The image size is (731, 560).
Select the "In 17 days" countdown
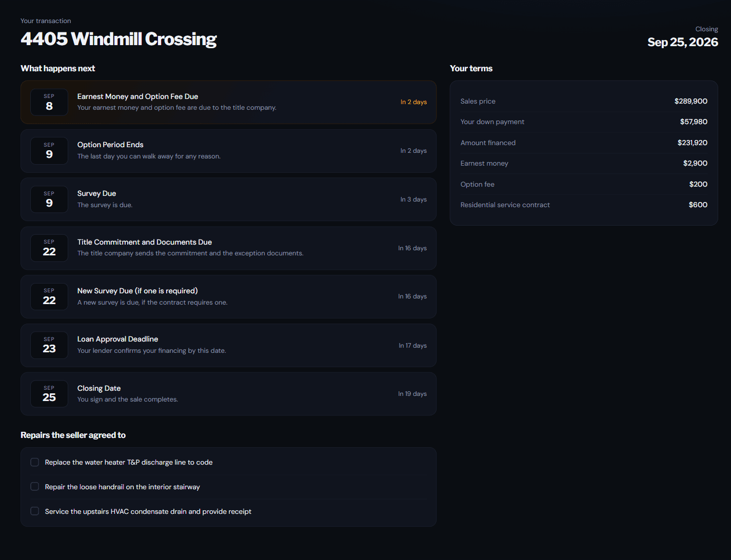click(412, 346)
